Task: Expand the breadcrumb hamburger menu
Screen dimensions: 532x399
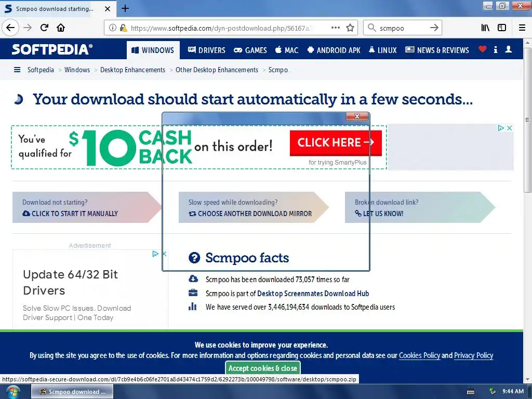Action: click(x=17, y=70)
